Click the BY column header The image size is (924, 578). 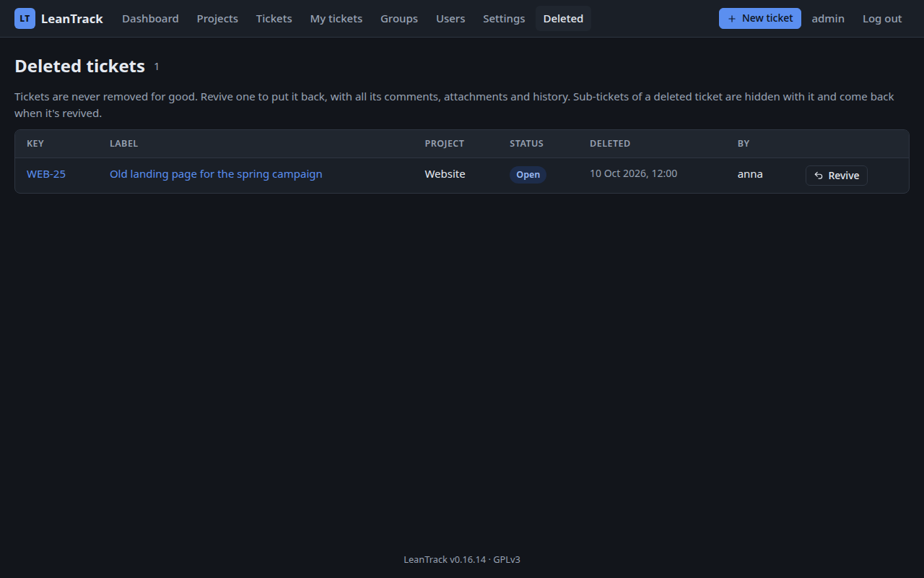(x=744, y=144)
